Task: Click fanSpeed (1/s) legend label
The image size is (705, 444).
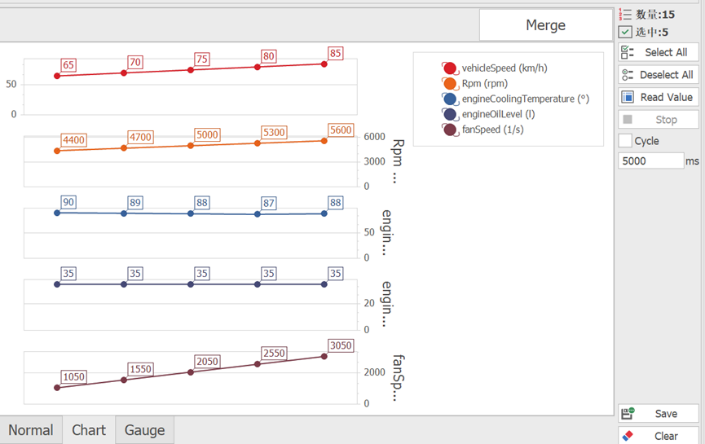Action: [x=492, y=129]
